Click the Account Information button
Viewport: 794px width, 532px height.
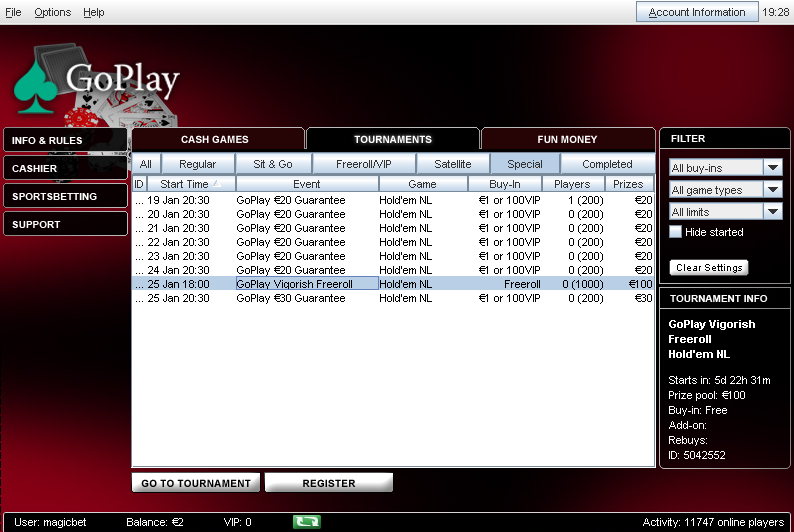(x=697, y=12)
